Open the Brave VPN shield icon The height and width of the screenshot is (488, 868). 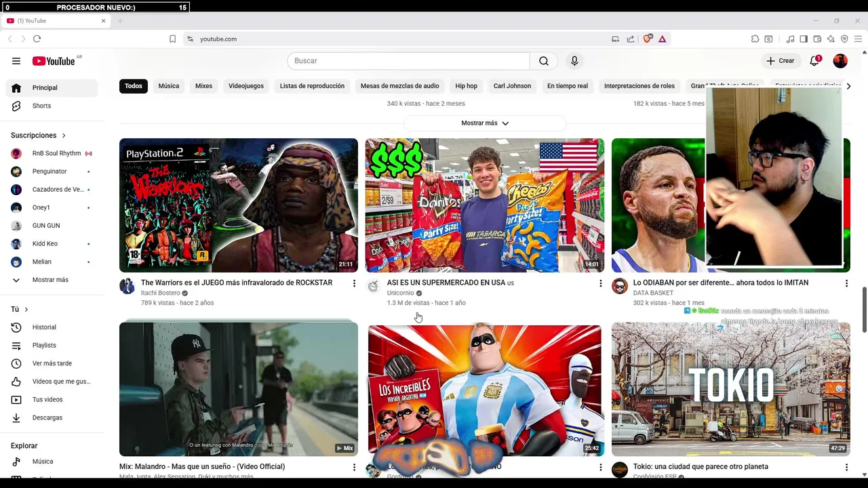pyautogui.click(x=844, y=39)
